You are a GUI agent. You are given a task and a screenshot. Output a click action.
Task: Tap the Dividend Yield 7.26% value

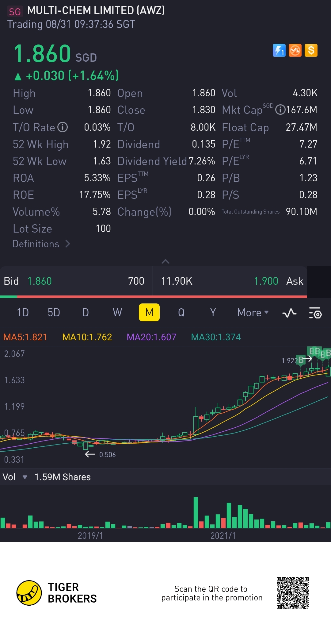tap(202, 161)
